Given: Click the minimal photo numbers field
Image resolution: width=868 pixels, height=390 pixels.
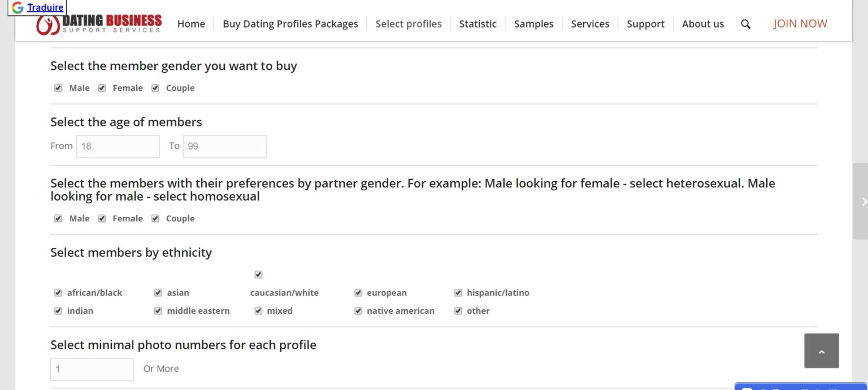Looking at the screenshot, I should point(92,369).
